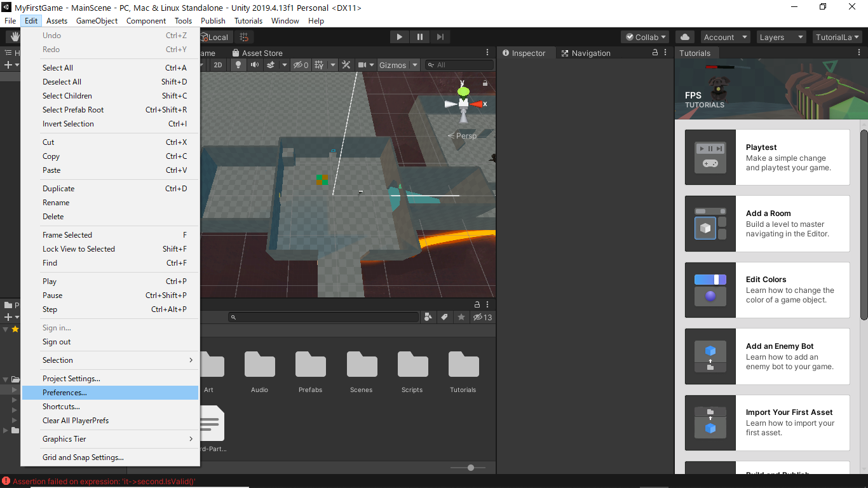This screenshot has height=488, width=868.
Task: Open the GameObject menu
Action: pyautogui.click(x=97, y=20)
